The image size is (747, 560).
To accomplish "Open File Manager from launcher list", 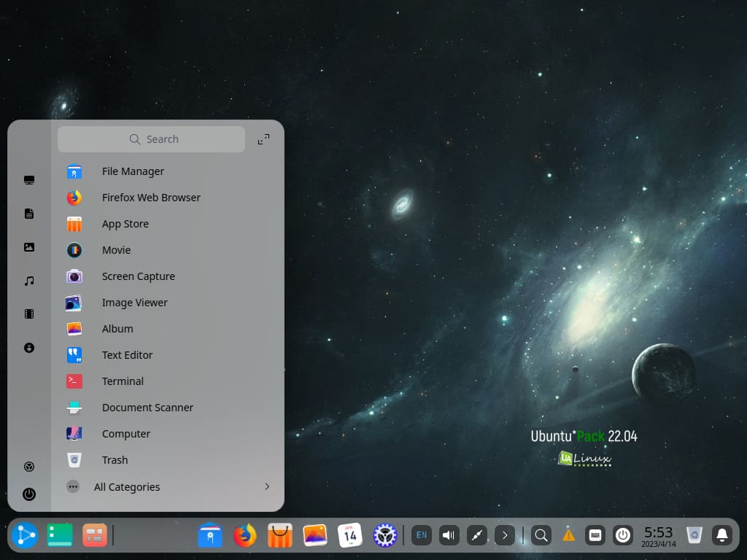I will (169, 171).
